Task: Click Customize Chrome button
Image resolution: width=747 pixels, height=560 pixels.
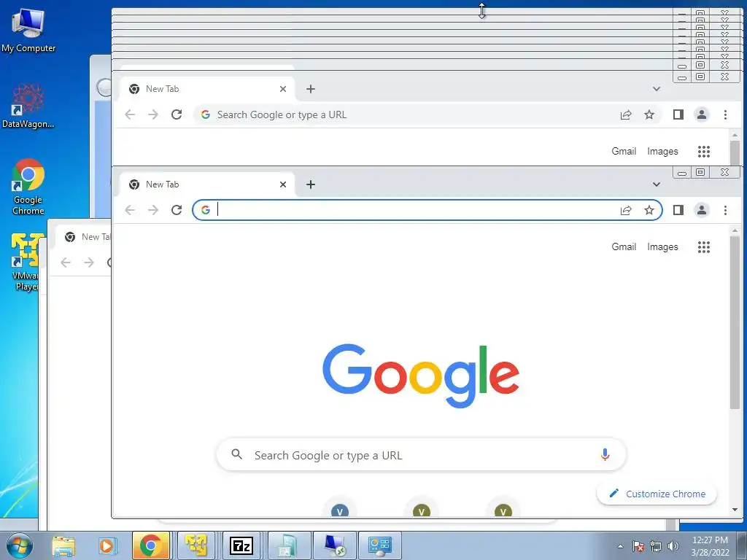Action: 657,494
